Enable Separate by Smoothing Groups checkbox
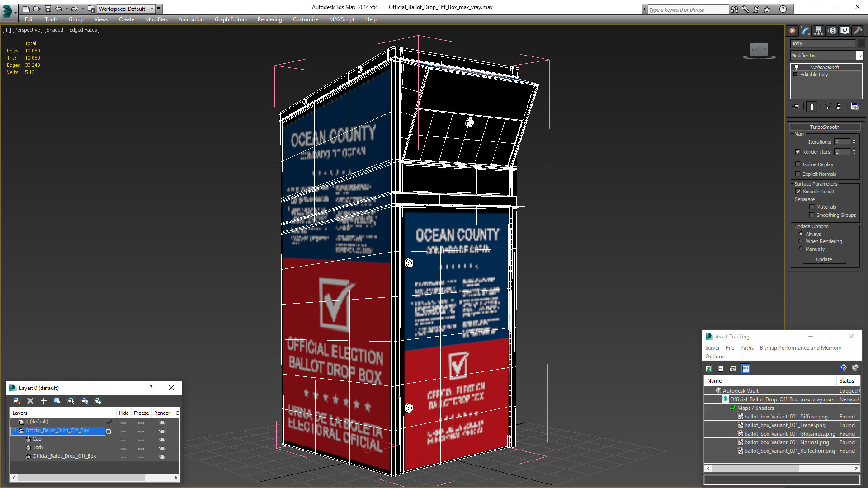Viewport: 868px width, 488px height. point(811,215)
